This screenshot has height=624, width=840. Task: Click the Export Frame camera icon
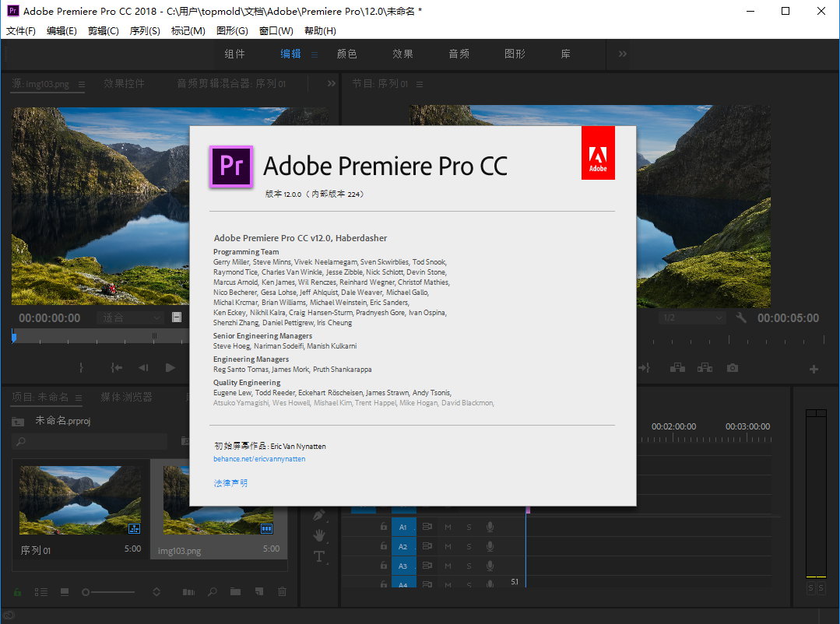733,368
